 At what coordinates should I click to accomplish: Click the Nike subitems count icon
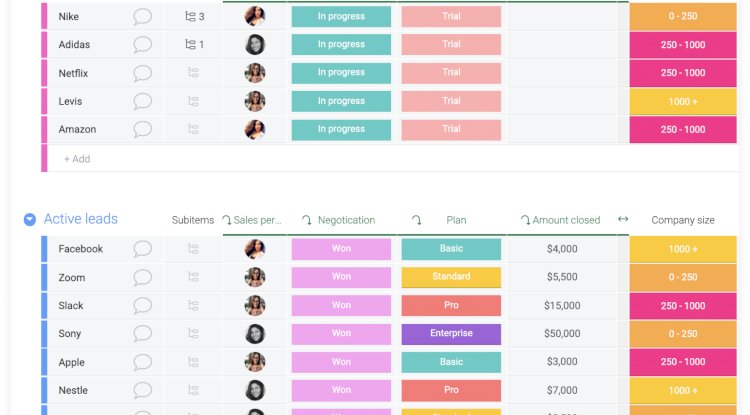click(x=194, y=17)
